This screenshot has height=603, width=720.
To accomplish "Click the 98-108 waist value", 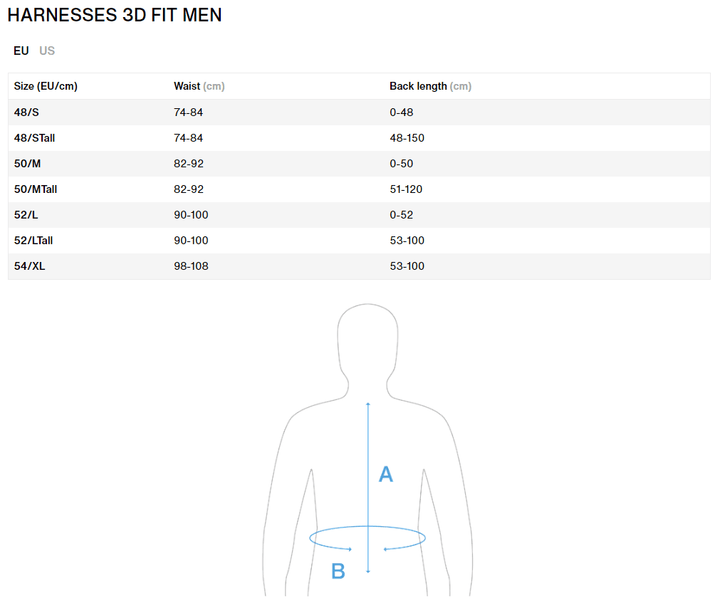I will [191, 267].
